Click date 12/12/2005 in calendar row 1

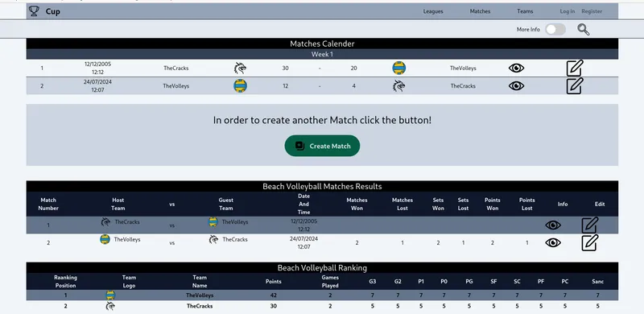[97, 64]
